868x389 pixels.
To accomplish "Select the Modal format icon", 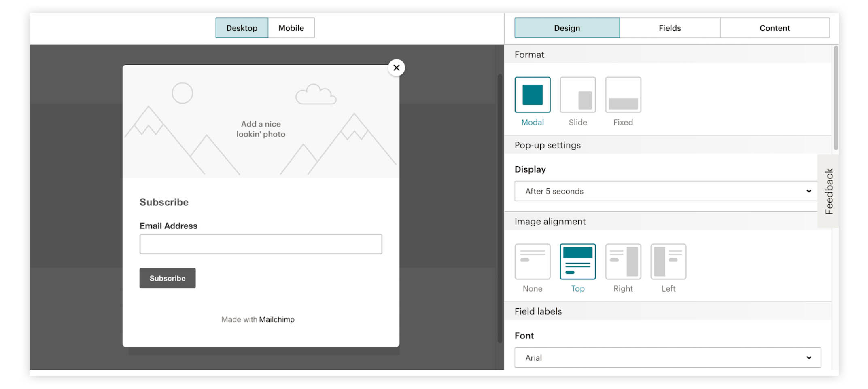I will click(532, 95).
